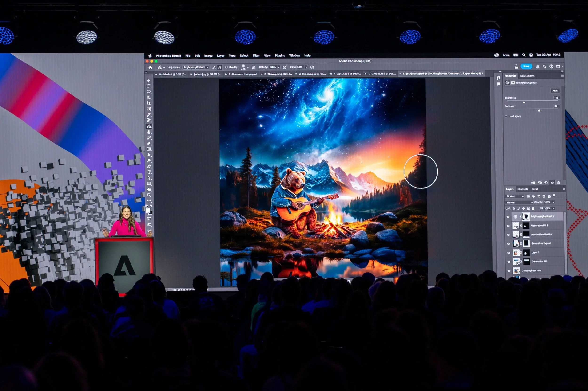The width and height of the screenshot is (588, 391).
Task: Click the lock all layer icon
Action: (x=533, y=208)
